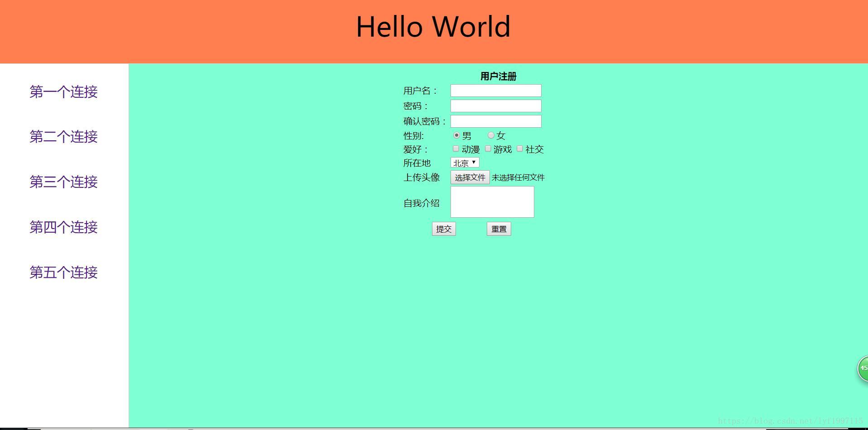Focus the 确认密码 input field
Screen dimensions: 868x430
496,121
